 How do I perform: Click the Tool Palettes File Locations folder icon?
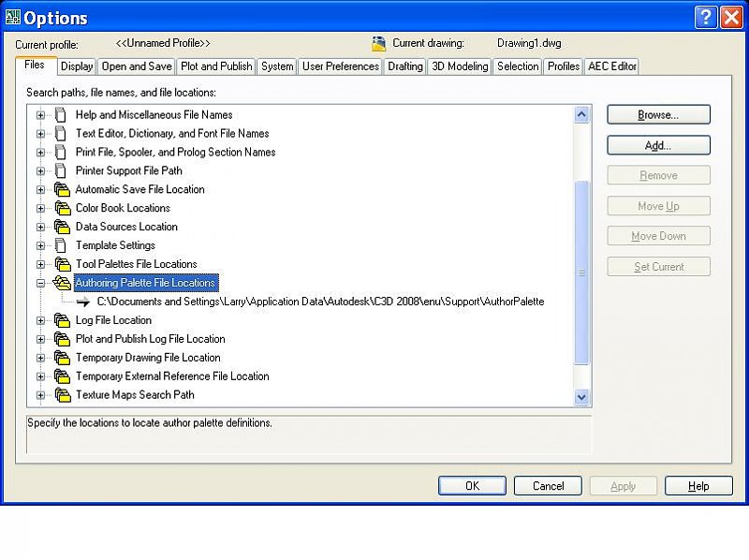(62, 264)
